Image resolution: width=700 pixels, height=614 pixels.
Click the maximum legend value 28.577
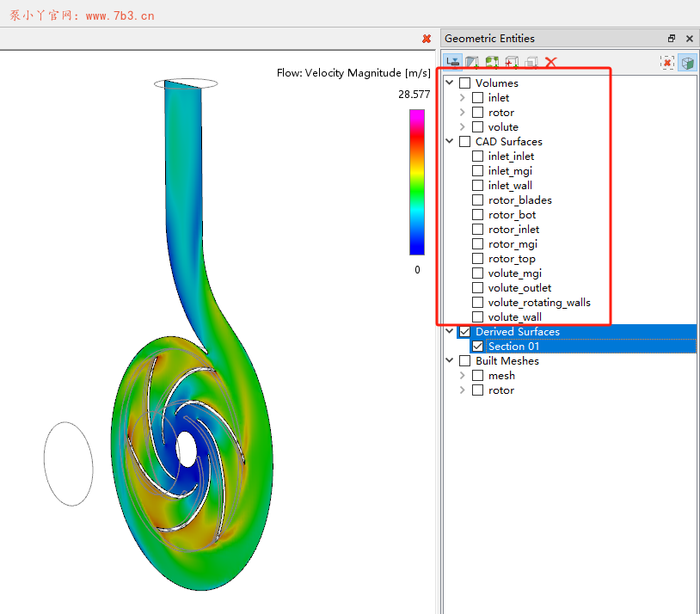tap(414, 95)
